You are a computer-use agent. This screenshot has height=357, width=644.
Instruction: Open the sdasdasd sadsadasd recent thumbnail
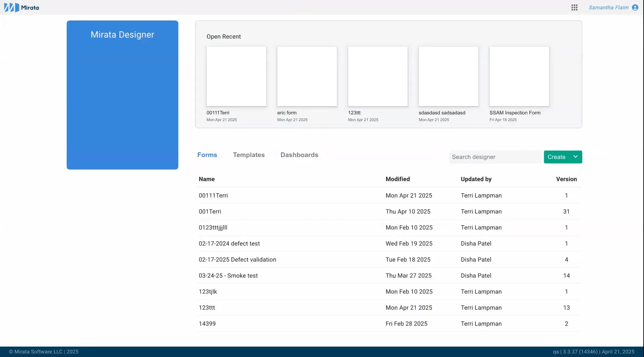pyautogui.click(x=448, y=76)
